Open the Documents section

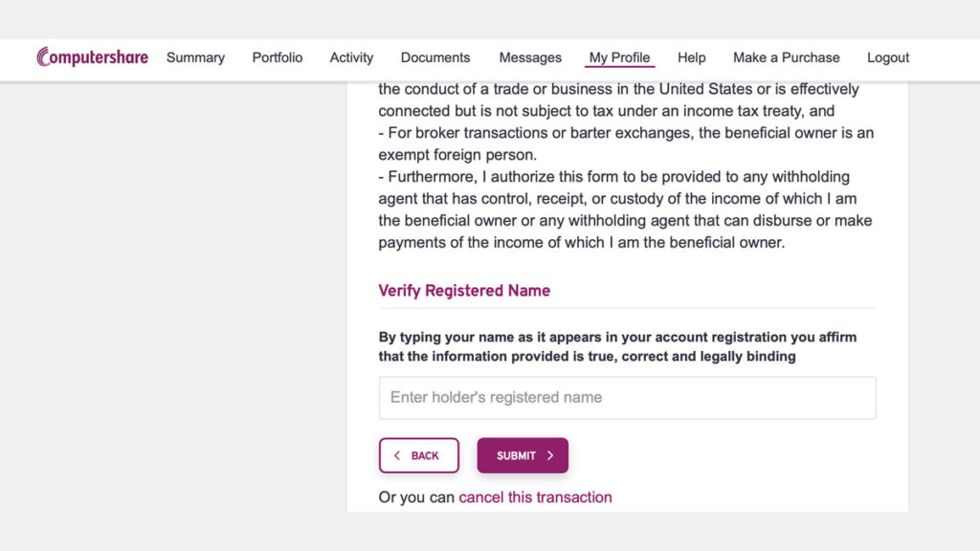click(x=435, y=57)
